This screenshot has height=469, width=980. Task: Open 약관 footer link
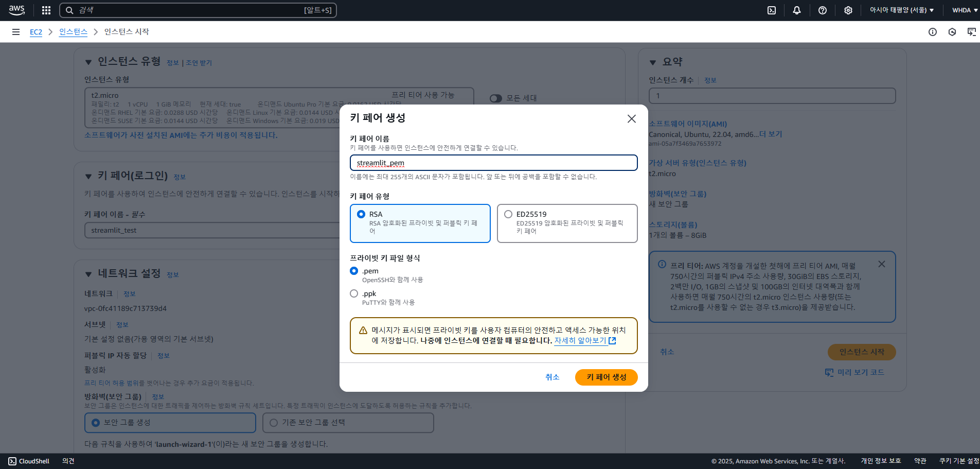(x=920, y=461)
